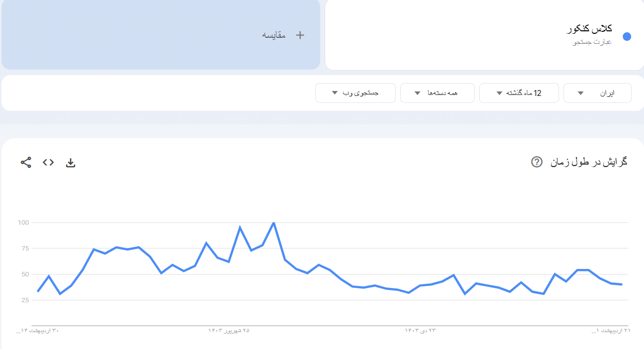Click the 75 value on the y-axis
The width and height of the screenshot is (644, 349).
click(23, 249)
